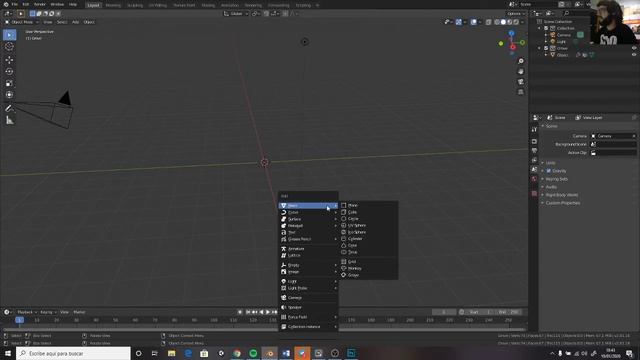Switch to solid viewport shading
Viewport: 640px width, 360px height.
[503, 22]
